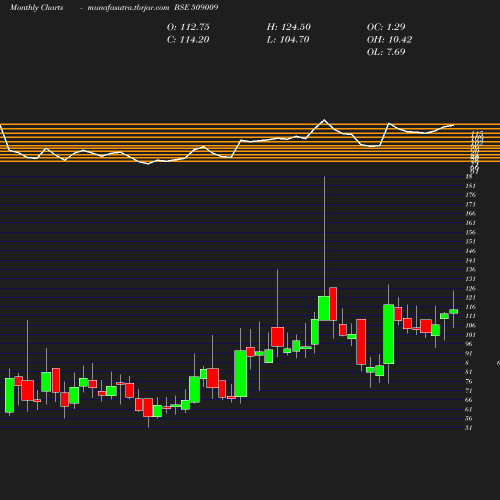This screenshot has width=500, height=500.
Task: Click the "OC: 1.29" reading
Action: pyautogui.click(x=386, y=27)
